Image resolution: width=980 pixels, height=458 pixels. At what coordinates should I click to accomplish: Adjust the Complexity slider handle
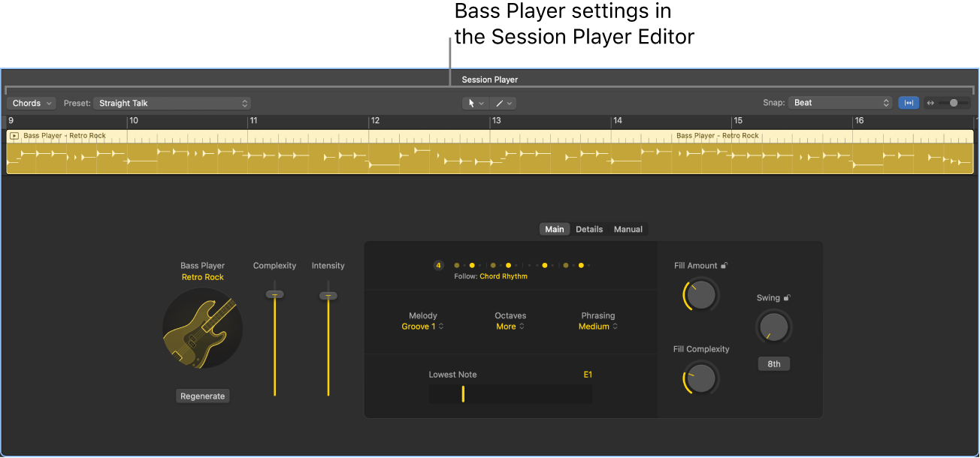pyautogui.click(x=274, y=294)
